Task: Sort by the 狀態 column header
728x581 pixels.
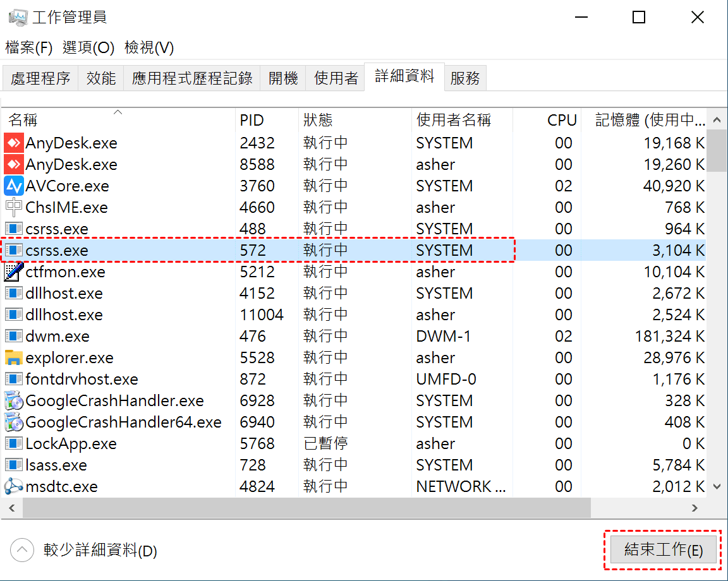Action: (x=355, y=120)
